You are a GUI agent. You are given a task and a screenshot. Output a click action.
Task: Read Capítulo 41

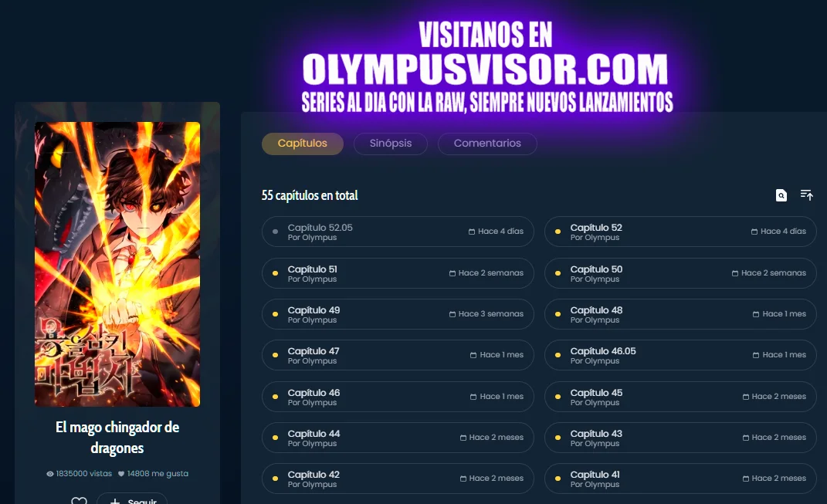coord(680,479)
